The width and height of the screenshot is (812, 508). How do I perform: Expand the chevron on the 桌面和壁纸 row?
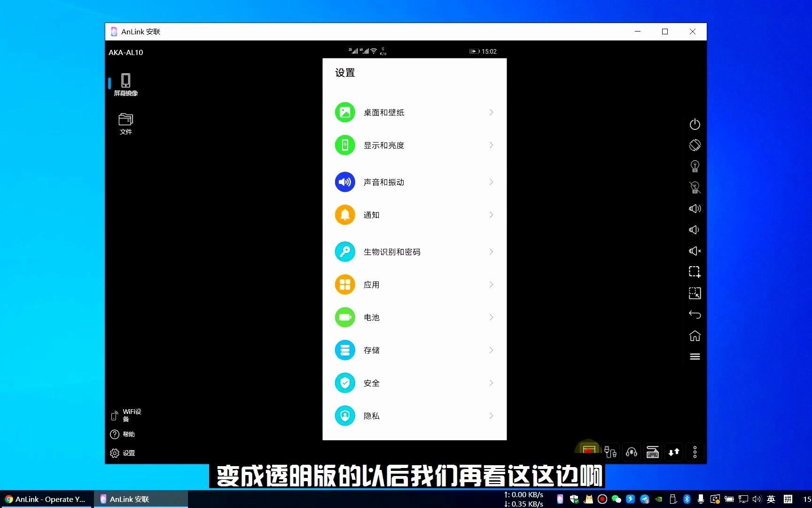491,112
